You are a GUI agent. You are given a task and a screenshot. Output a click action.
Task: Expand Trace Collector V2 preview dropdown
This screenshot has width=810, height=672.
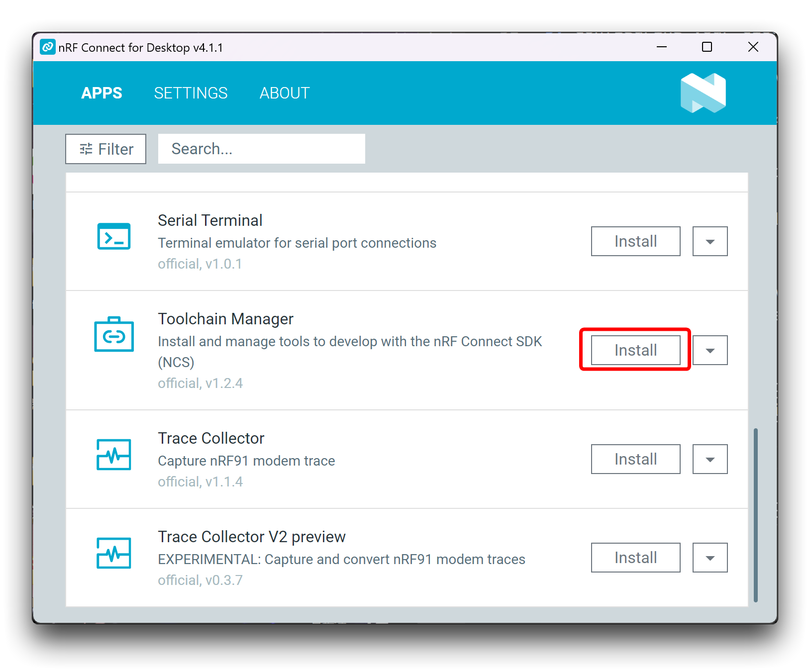coord(710,558)
